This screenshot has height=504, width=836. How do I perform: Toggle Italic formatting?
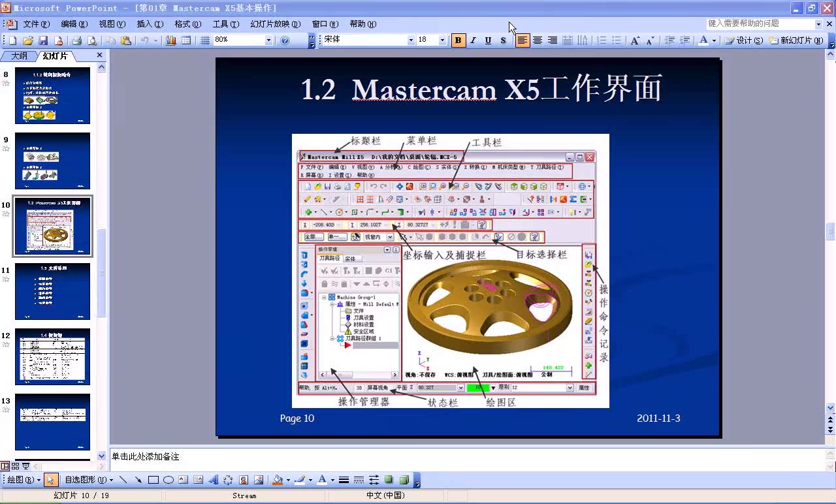point(473,40)
